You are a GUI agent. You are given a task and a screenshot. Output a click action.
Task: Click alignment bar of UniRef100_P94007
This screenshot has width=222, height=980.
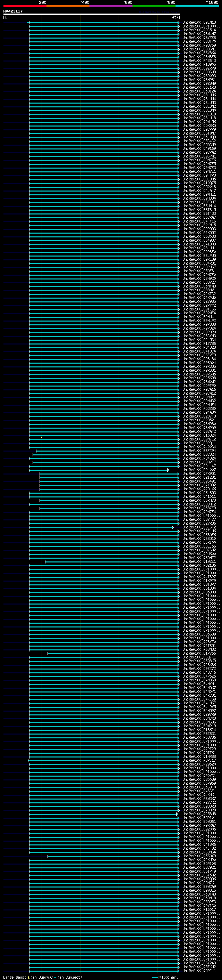(99, 470)
